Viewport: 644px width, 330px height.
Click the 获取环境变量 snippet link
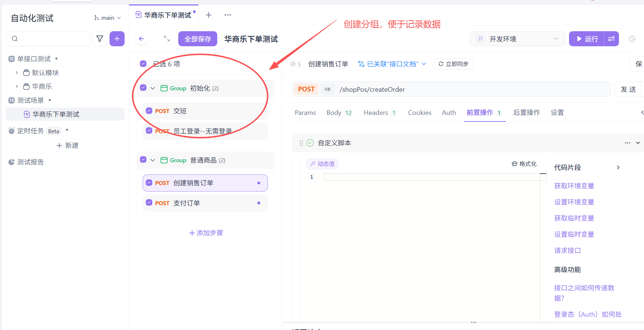pos(574,186)
